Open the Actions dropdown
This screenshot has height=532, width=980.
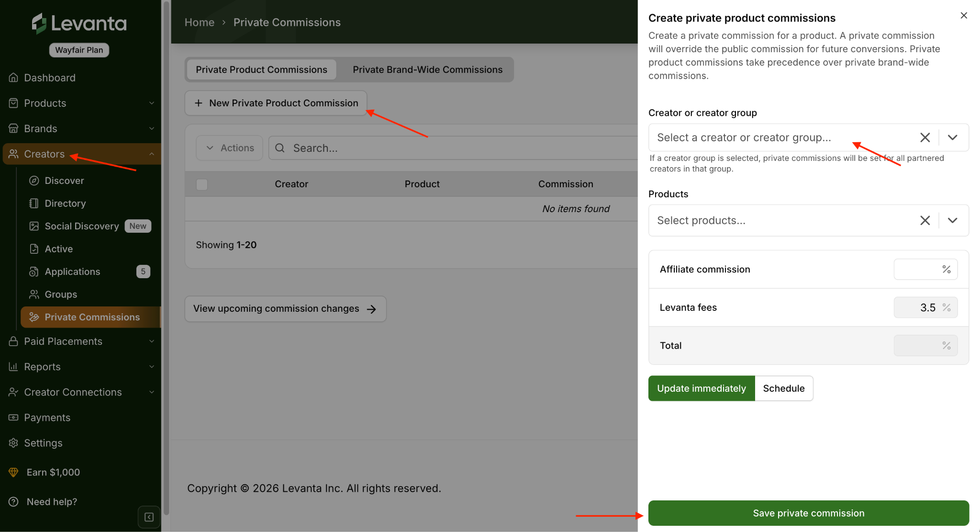229,148
